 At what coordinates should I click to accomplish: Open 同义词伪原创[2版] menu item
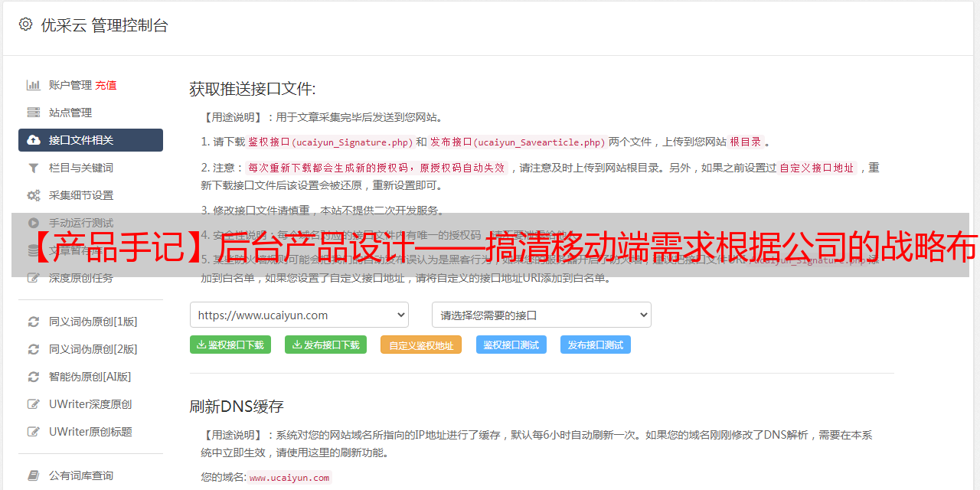click(93, 349)
